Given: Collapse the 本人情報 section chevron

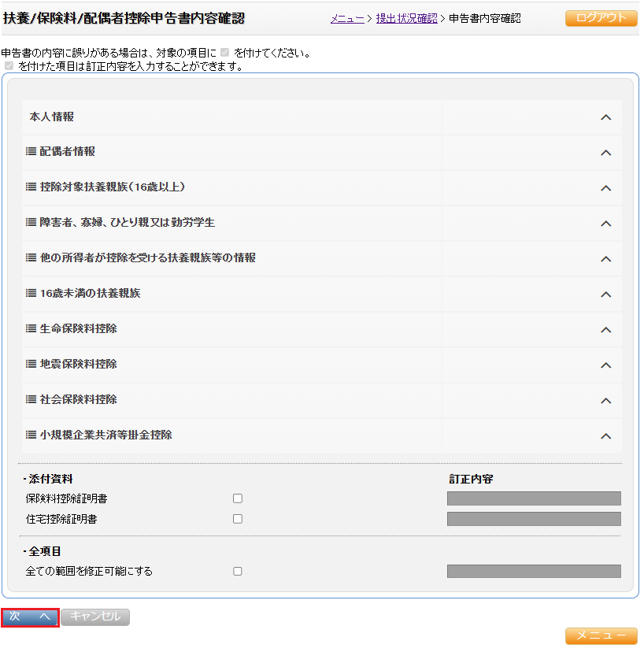Looking at the screenshot, I should [x=605, y=117].
